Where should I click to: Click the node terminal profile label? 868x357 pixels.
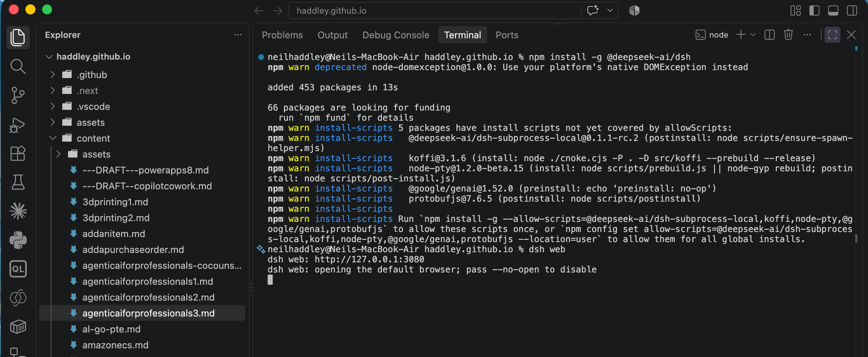point(712,35)
